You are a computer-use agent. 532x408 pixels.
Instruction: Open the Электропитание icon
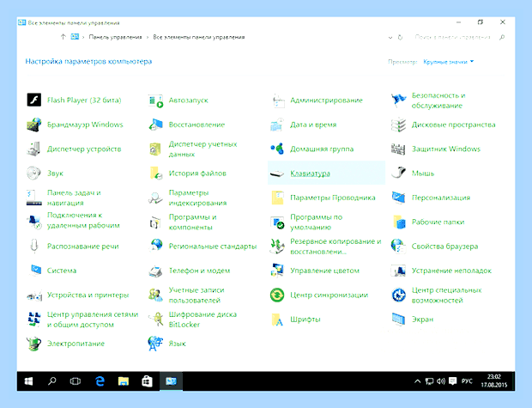(34, 344)
